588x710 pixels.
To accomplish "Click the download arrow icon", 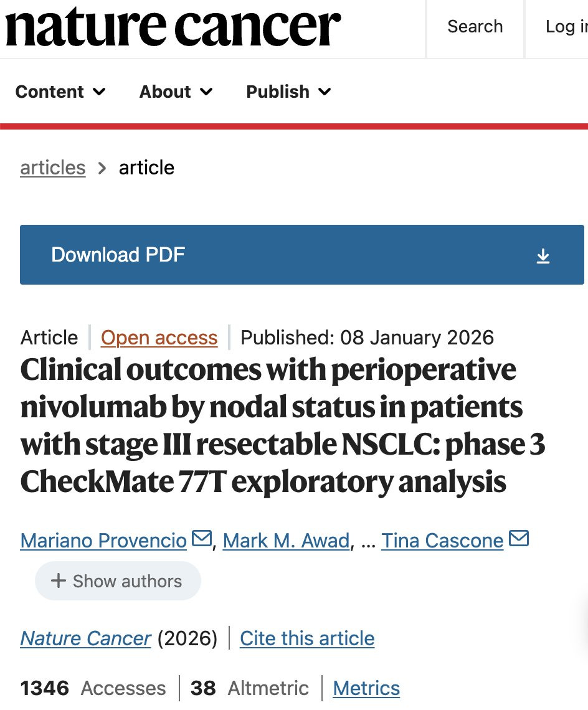I will click(x=543, y=256).
